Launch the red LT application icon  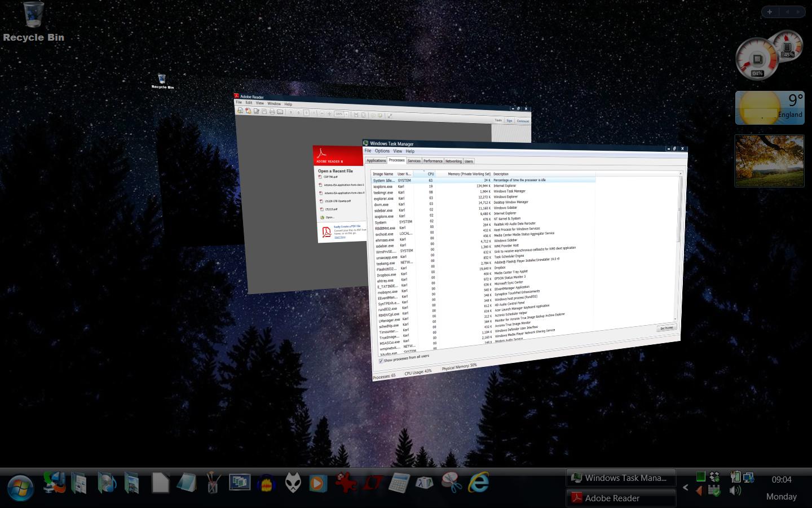pos(372,483)
